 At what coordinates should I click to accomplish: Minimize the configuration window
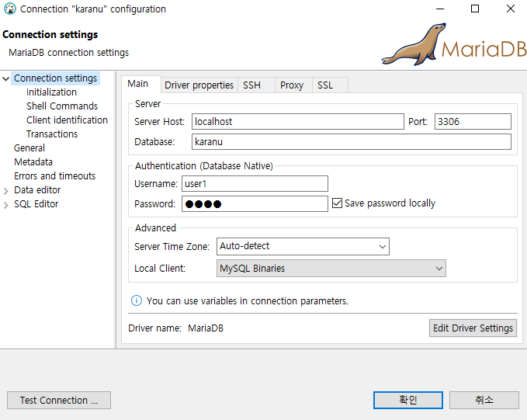pyautogui.click(x=440, y=9)
